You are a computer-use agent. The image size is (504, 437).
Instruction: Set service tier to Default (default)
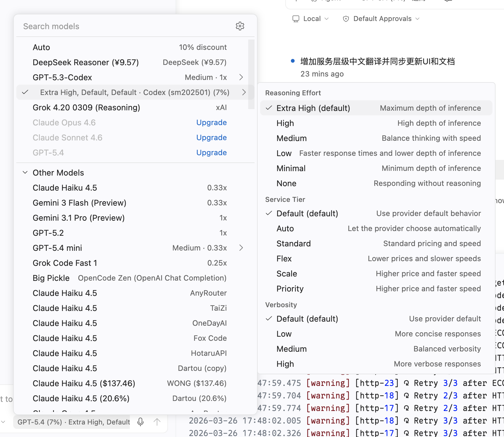coord(376,213)
